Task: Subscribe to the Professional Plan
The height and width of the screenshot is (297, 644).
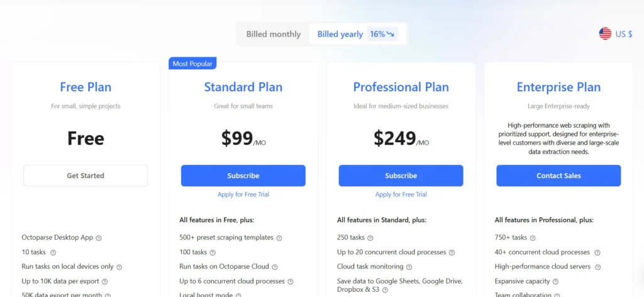Action: pyautogui.click(x=401, y=176)
